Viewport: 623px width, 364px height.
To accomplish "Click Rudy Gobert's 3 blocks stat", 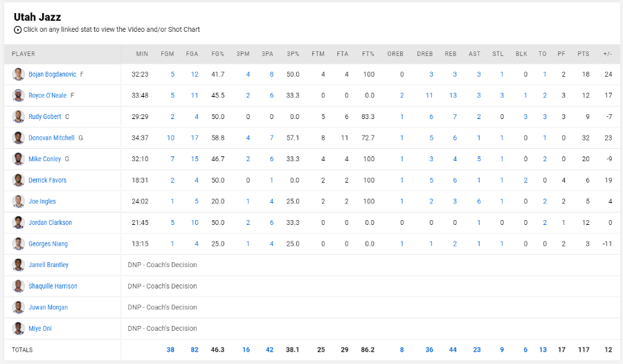I will [x=525, y=117].
